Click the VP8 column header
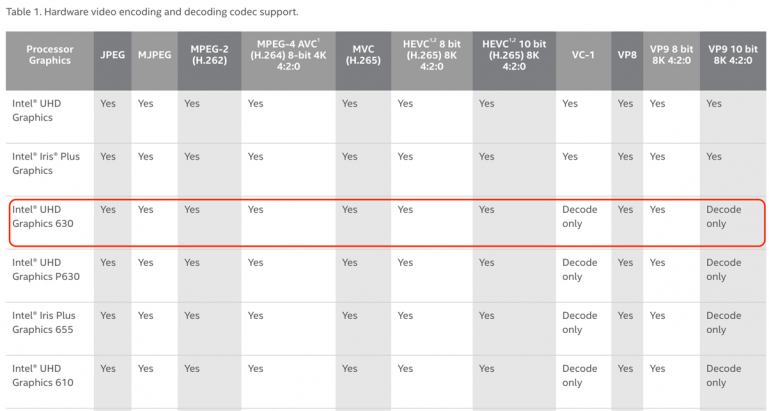The height and width of the screenshot is (411, 769). pos(626,54)
